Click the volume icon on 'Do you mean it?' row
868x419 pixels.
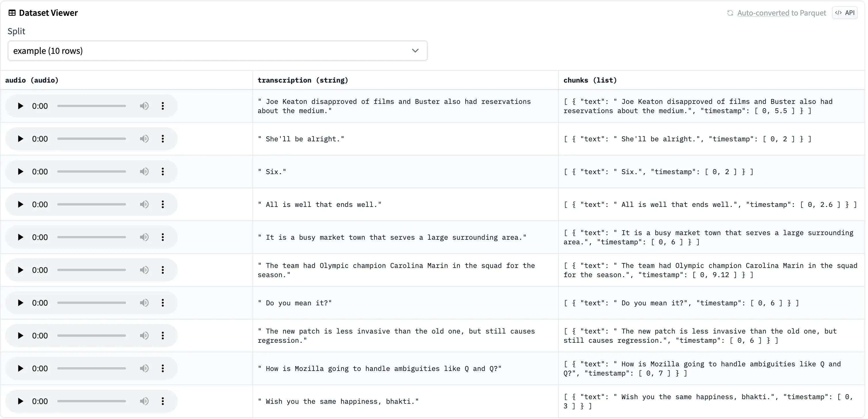[144, 302]
